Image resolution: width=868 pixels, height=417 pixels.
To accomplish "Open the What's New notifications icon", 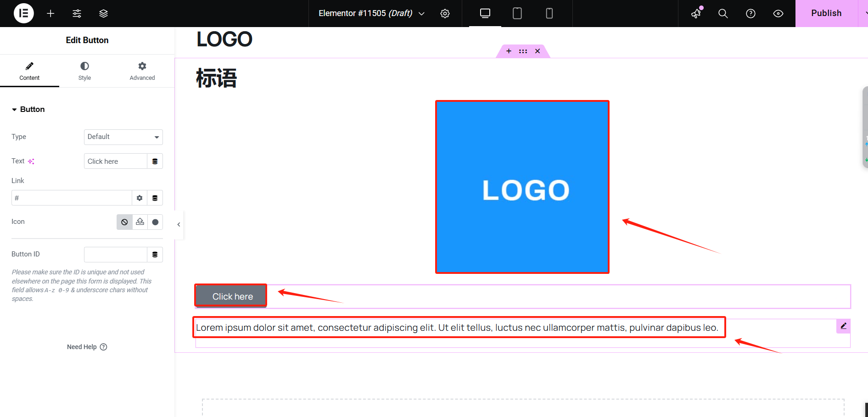I will [x=696, y=14].
